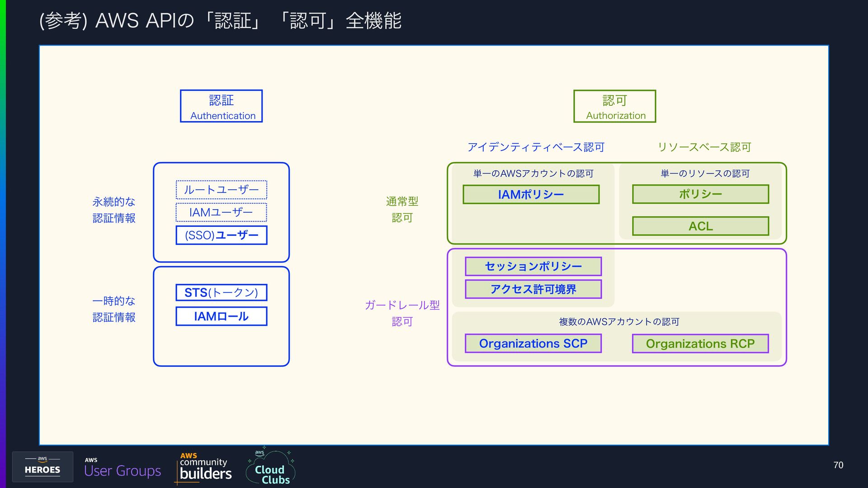Click the アクセス許可境界 box
Viewport: 868px width, 488px height.
point(533,289)
